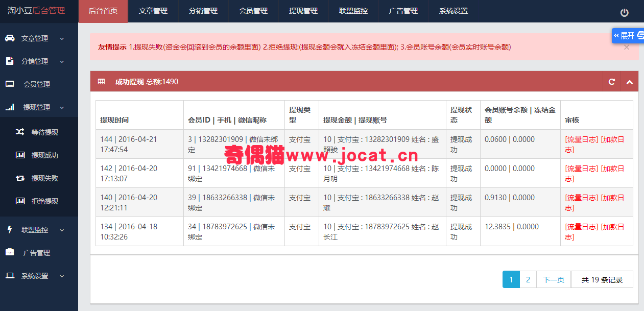644x311 pixels.
Task: Click the 下一页 next page button
Action: tap(554, 279)
